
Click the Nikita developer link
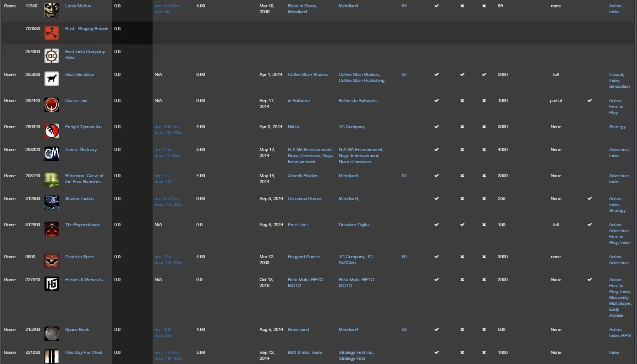pos(293,127)
